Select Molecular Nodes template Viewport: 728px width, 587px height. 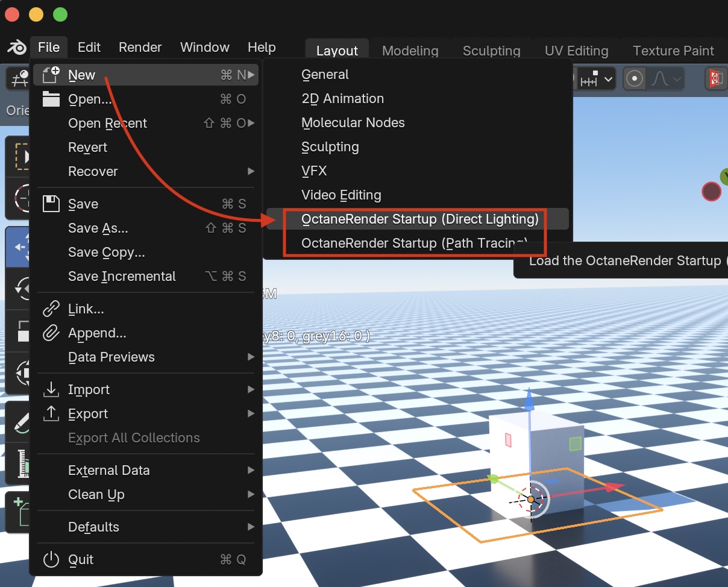418,123
